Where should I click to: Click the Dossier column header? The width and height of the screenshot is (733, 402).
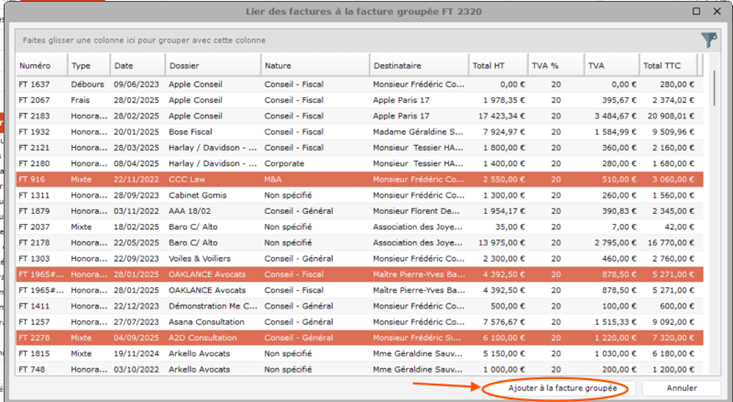tap(212, 64)
